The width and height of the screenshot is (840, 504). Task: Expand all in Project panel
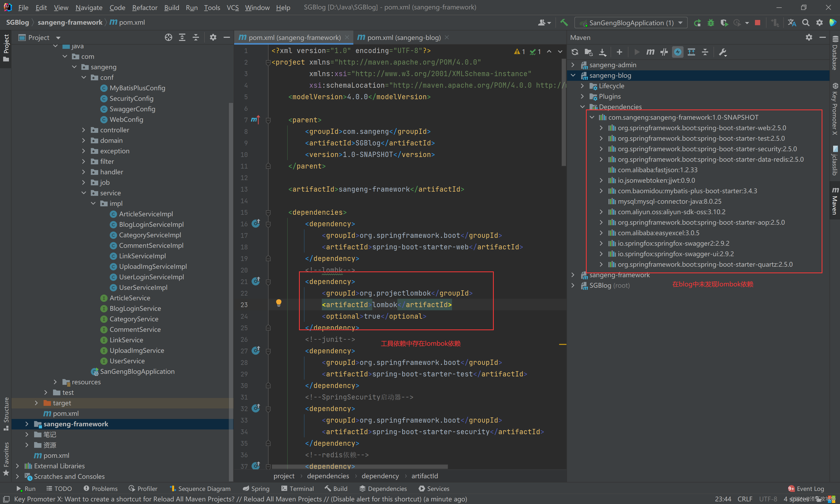pos(182,37)
